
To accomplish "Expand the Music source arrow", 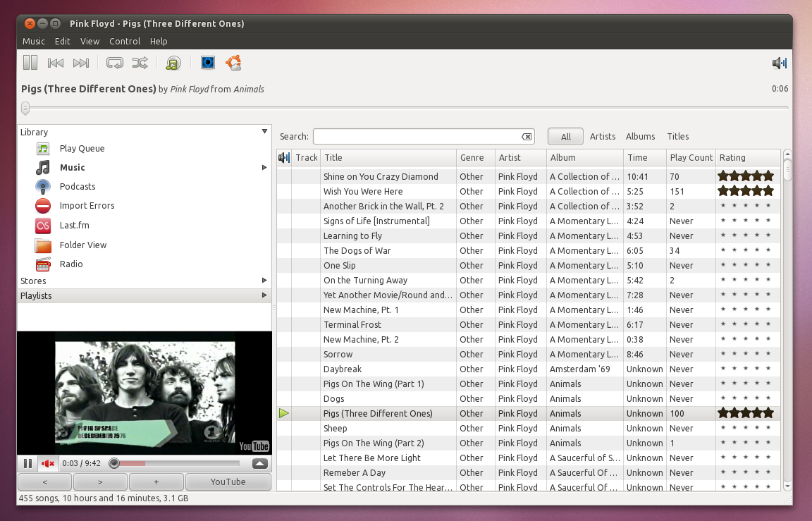I will 264,167.
